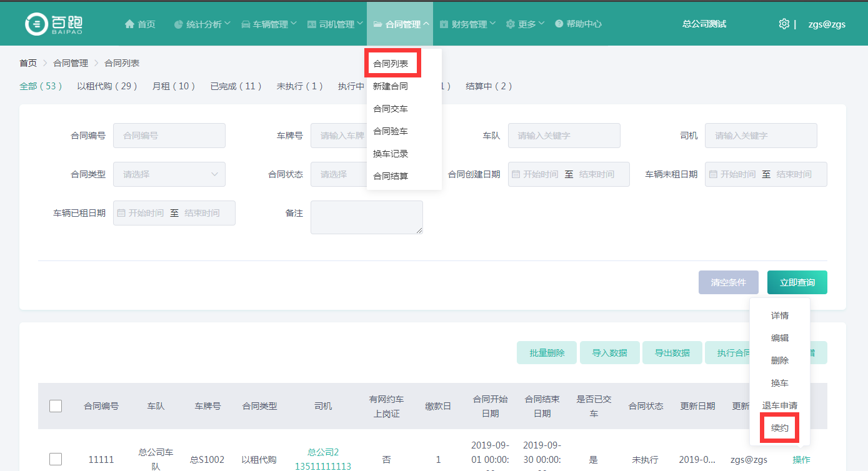Open driver link 总公司2 in table

pos(323,452)
